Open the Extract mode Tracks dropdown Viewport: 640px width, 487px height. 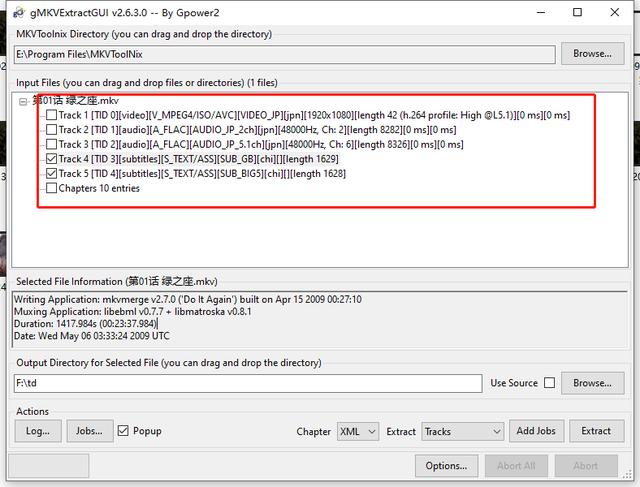click(462, 431)
